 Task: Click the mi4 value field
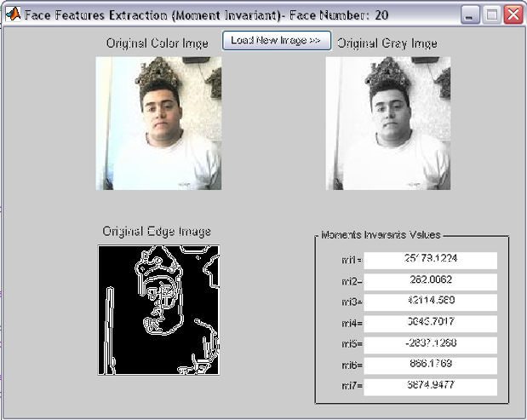click(x=430, y=324)
